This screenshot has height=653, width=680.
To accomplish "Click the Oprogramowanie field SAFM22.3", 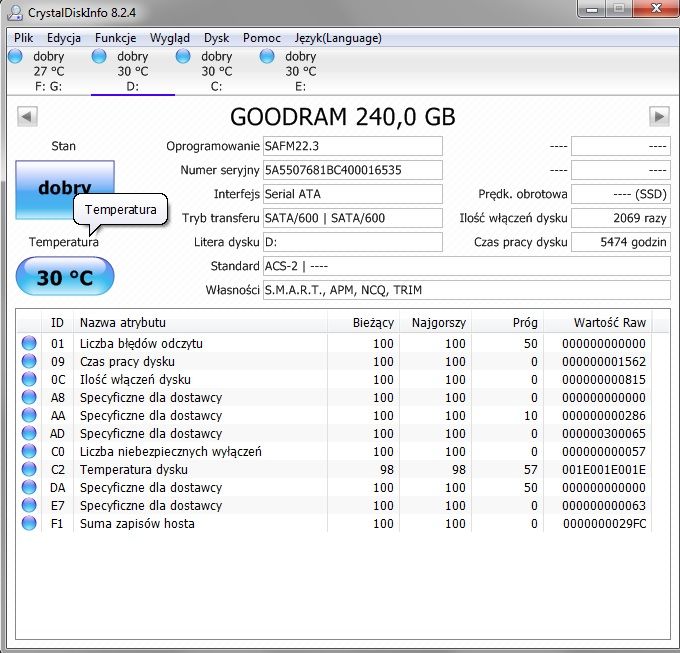I will click(353, 146).
